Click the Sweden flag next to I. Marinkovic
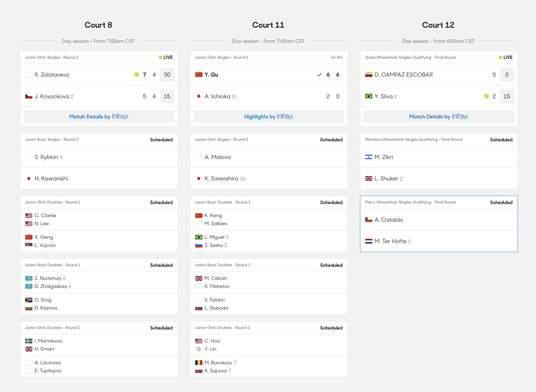The height and width of the screenshot is (392, 536). pos(29,341)
